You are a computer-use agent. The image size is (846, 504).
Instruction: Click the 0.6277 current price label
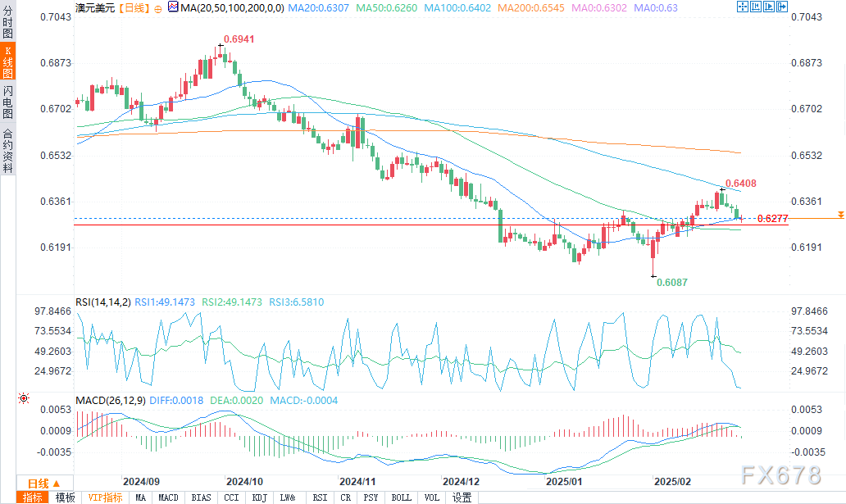click(x=773, y=219)
